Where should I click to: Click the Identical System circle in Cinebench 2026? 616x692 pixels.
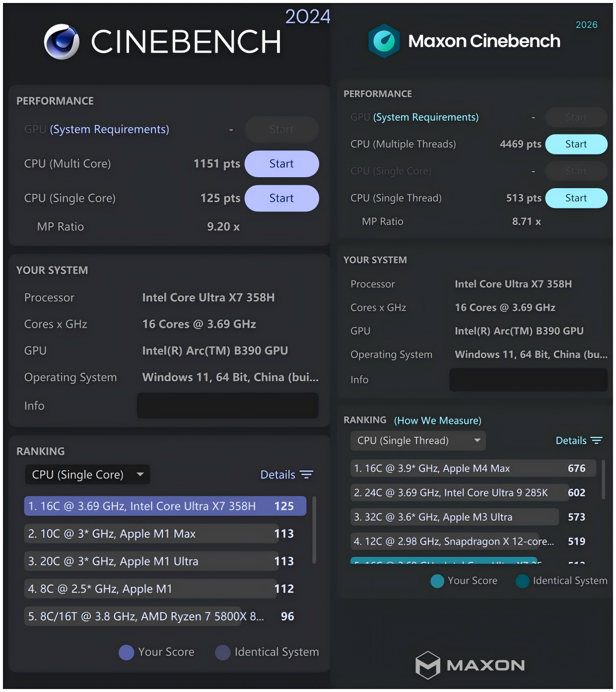pos(523,581)
